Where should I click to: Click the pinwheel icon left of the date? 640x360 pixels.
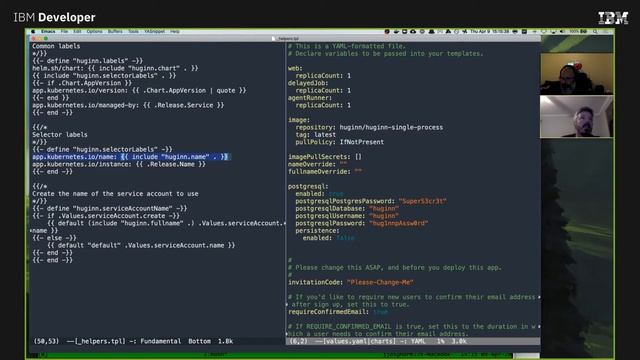coord(464,31)
